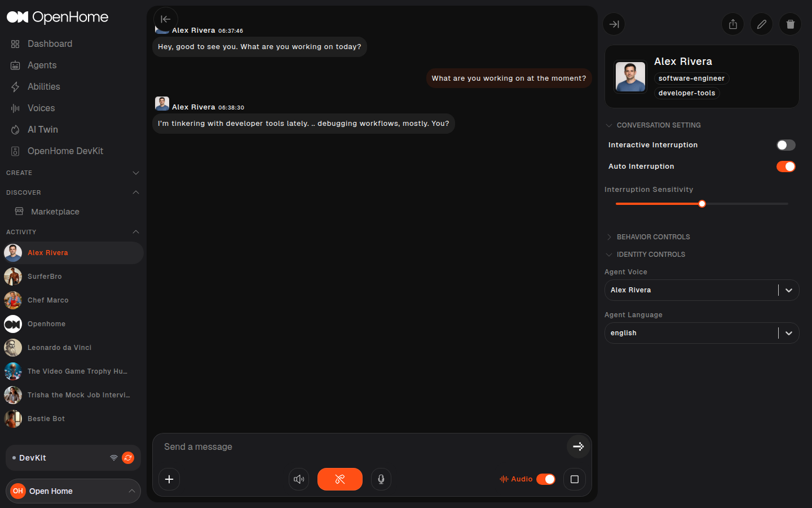The height and width of the screenshot is (508, 812).
Task: Click the AI Twin icon
Action: coord(15,130)
